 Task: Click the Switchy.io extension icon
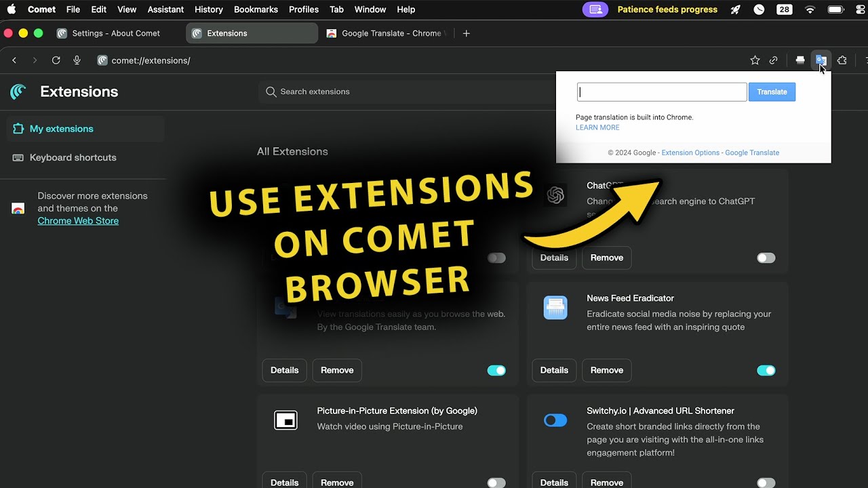pos(555,420)
